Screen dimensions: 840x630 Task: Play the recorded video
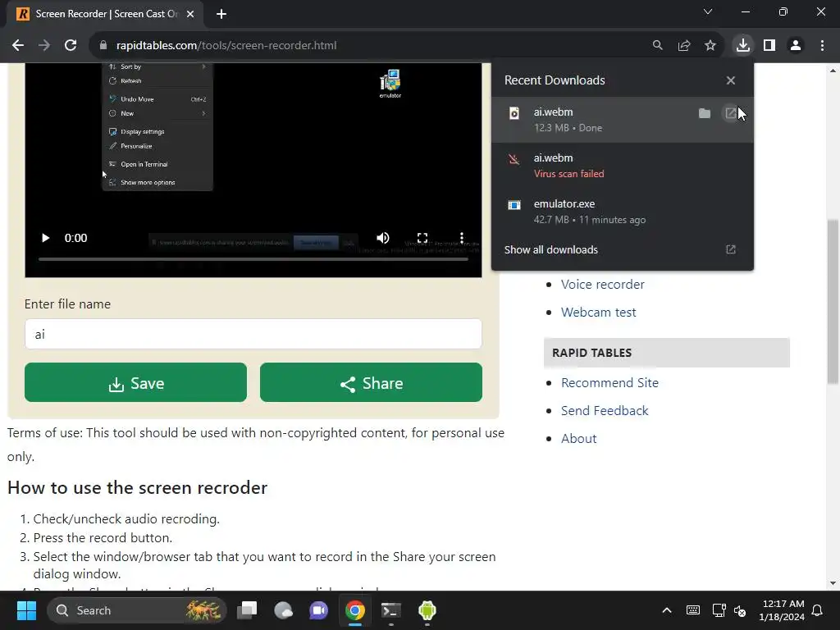46,238
